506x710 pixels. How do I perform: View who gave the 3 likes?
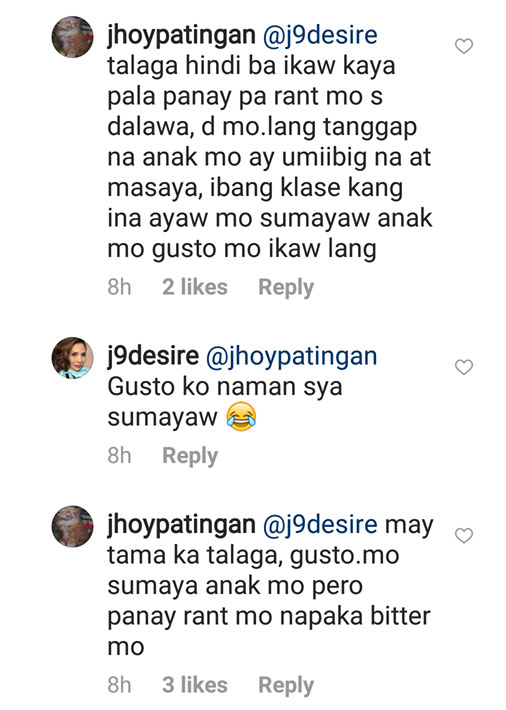pos(195,685)
